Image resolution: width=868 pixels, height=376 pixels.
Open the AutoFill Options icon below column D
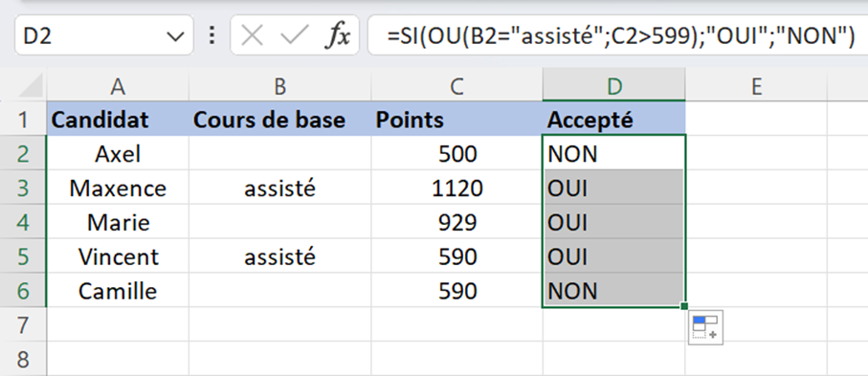coord(706,327)
